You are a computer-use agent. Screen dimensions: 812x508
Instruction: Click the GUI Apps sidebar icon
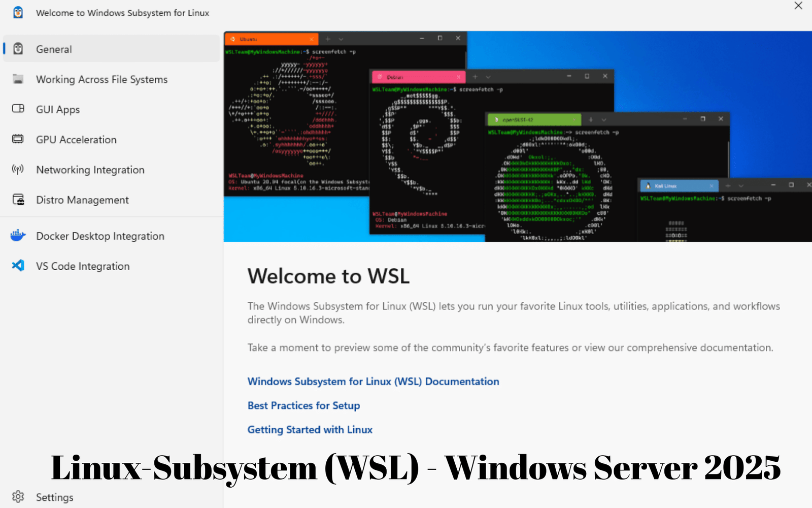18,109
